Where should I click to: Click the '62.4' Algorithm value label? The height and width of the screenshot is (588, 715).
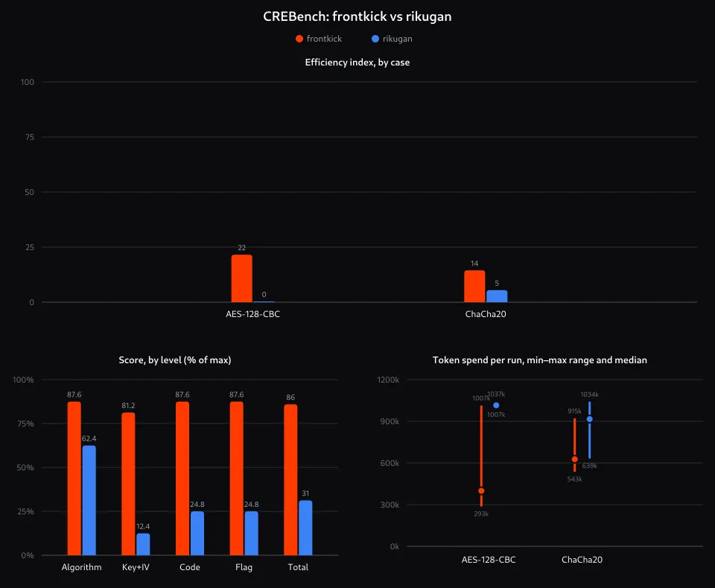coord(89,438)
